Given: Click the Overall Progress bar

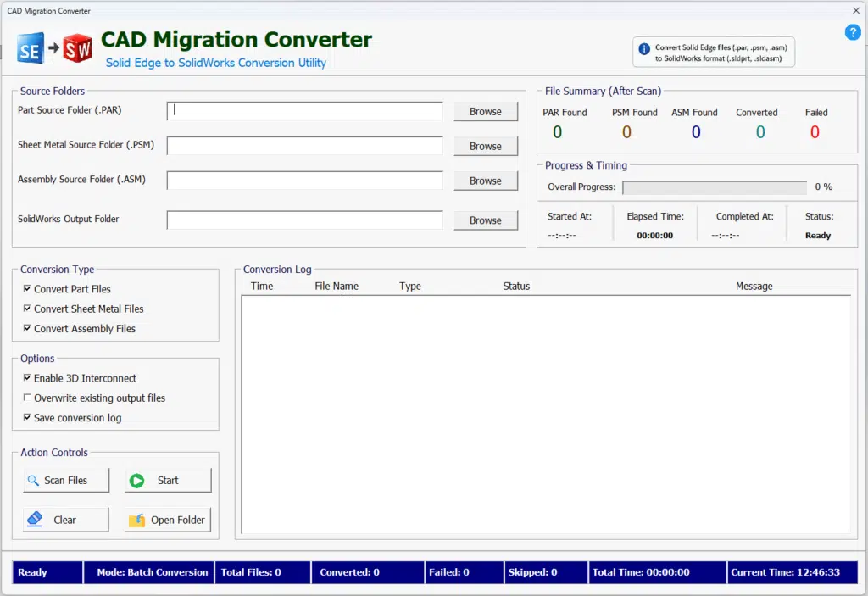Looking at the screenshot, I should click(x=714, y=187).
